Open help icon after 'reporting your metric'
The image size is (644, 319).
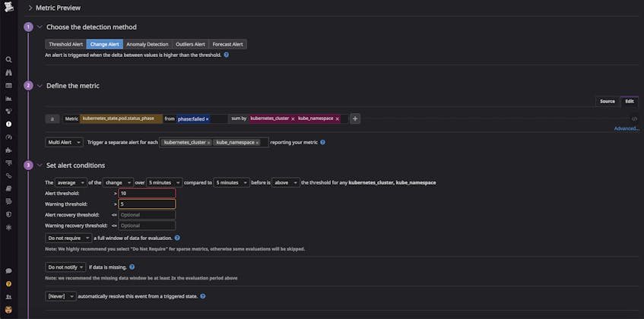pyautogui.click(x=322, y=142)
